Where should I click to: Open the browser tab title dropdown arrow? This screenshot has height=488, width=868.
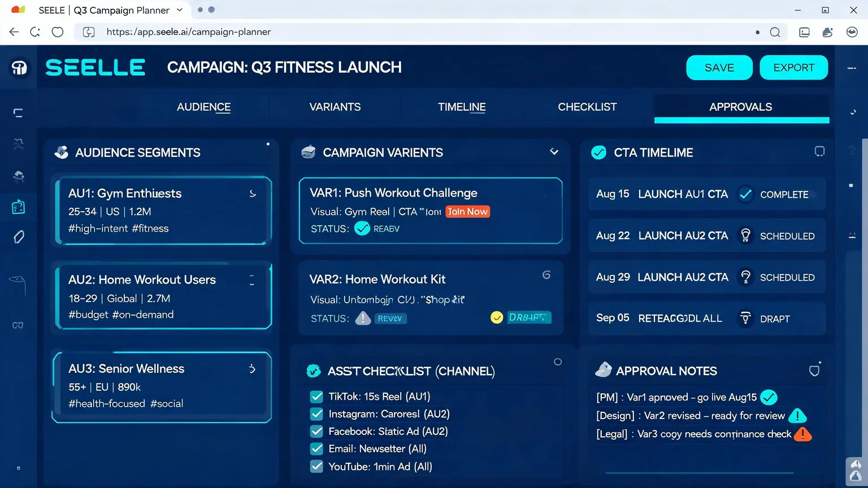180,10
